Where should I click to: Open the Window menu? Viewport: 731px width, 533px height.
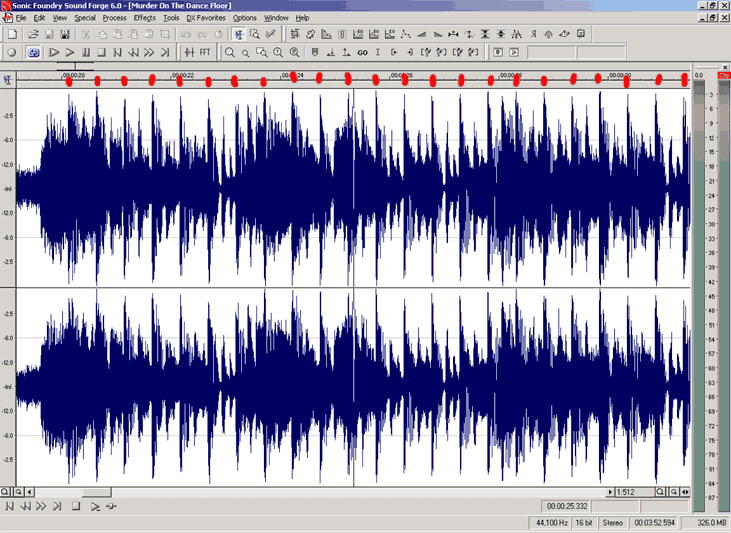pyautogui.click(x=276, y=18)
